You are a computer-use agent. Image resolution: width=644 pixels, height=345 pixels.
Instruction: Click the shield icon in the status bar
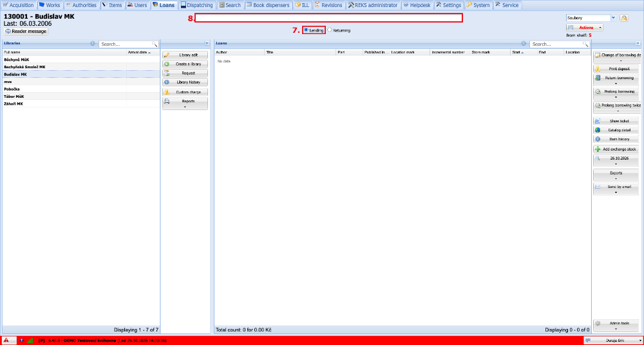pyautogui.click(x=21, y=340)
